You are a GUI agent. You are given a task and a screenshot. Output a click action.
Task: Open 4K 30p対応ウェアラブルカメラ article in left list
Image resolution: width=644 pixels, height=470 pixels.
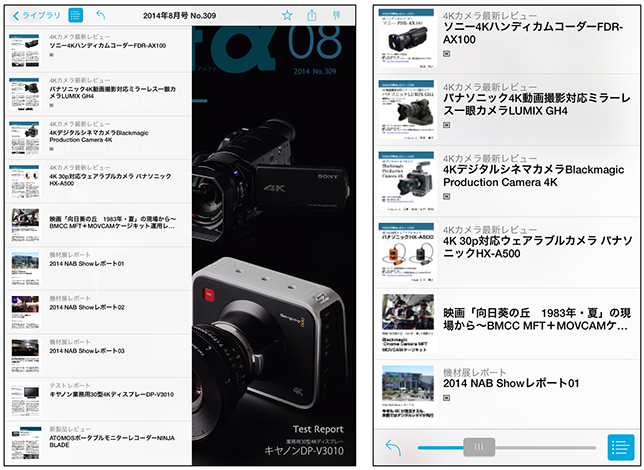(99, 181)
